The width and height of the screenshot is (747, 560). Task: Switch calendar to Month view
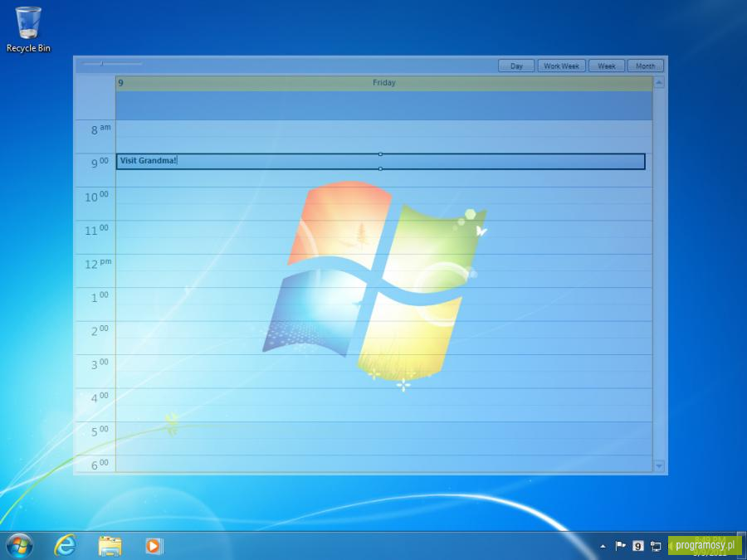645,66
